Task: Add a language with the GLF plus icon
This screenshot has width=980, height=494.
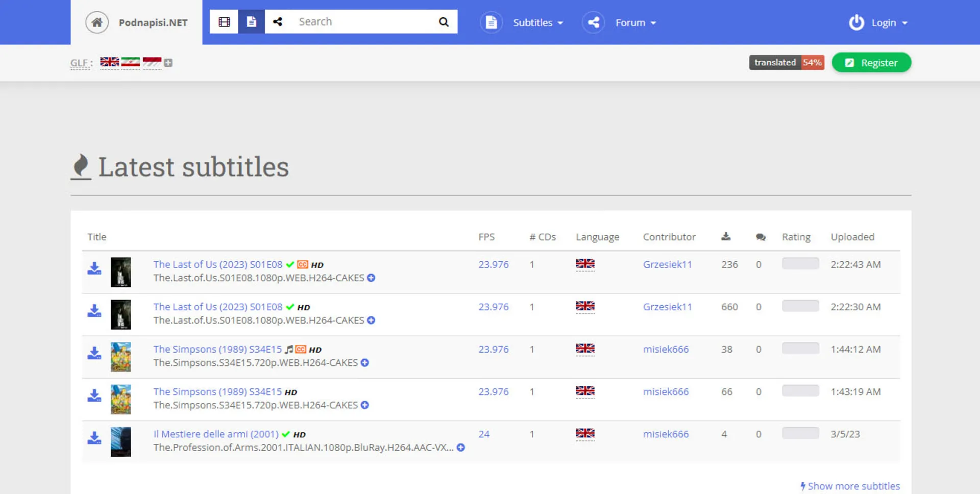Action: pos(168,63)
